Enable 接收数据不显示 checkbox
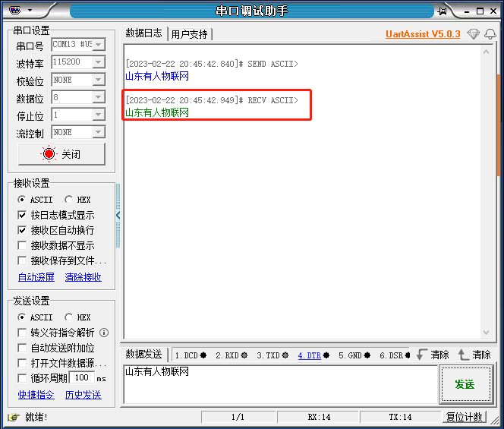The width and height of the screenshot is (504, 429). click(x=22, y=246)
